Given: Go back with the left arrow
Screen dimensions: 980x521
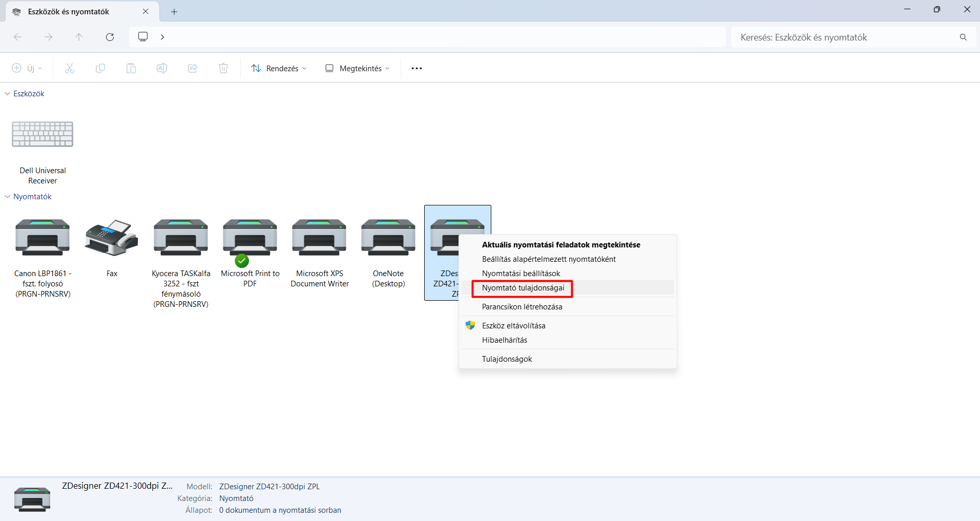Looking at the screenshot, I should click(17, 37).
